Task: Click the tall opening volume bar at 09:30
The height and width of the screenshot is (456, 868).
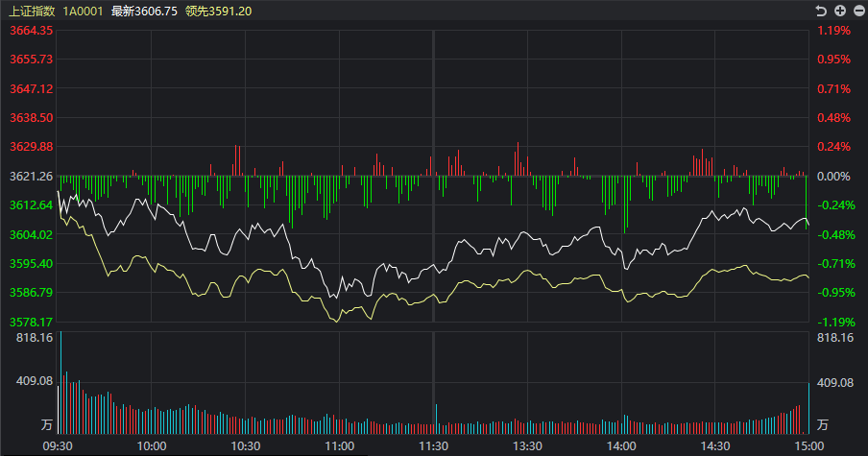Action: pyautogui.click(x=60, y=384)
